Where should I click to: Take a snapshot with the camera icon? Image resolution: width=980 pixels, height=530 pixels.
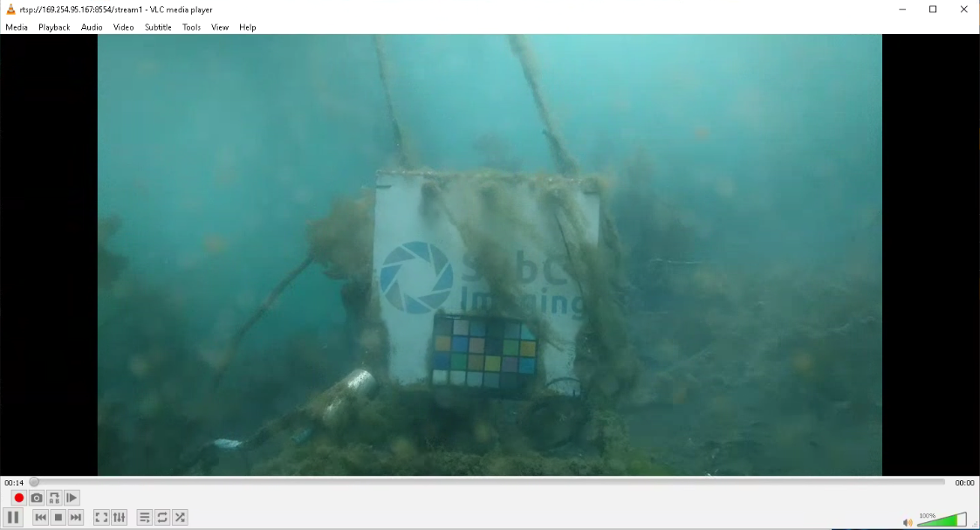click(x=37, y=498)
